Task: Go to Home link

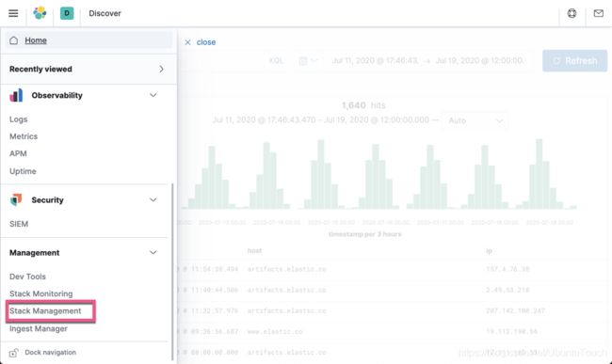Action: pyautogui.click(x=36, y=40)
